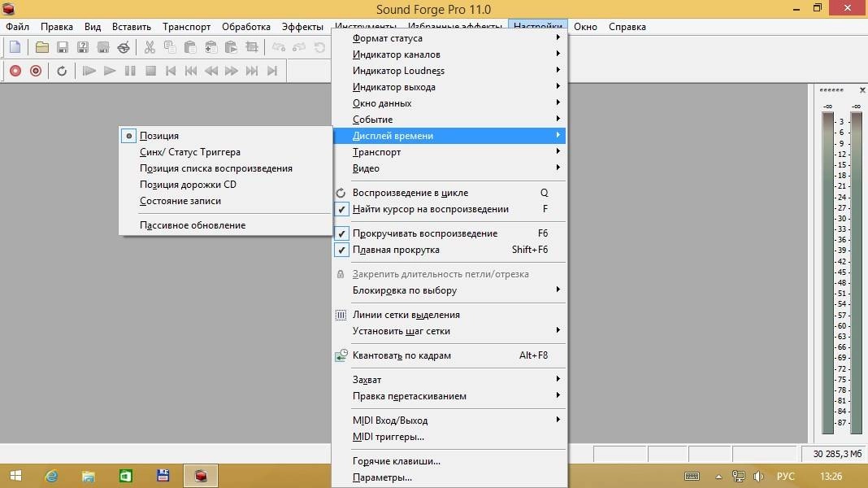The height and width of the screenshot is (488, 868).
Task: Select the Позиция radio option
Action: [226, 136]
